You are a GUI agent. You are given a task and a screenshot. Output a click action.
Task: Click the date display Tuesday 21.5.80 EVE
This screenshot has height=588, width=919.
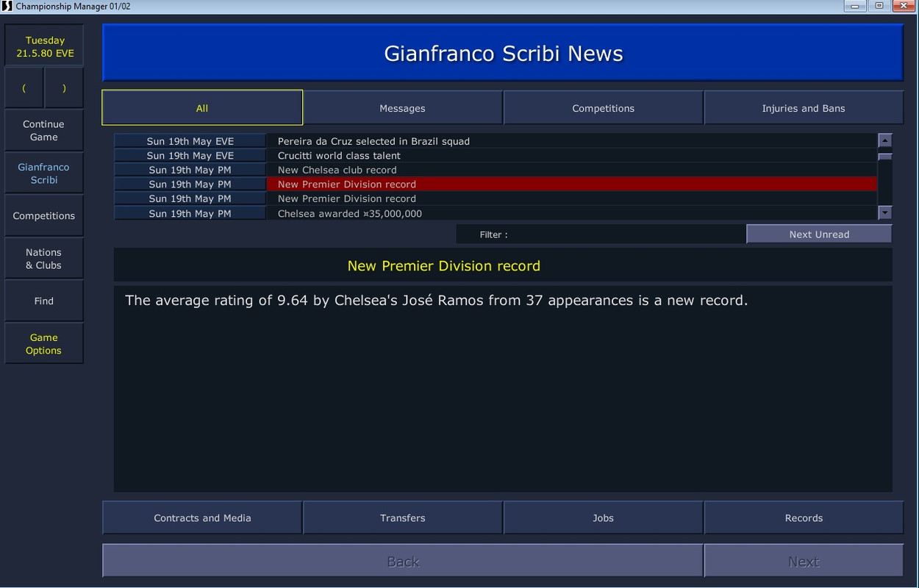[x=45, y=46]
